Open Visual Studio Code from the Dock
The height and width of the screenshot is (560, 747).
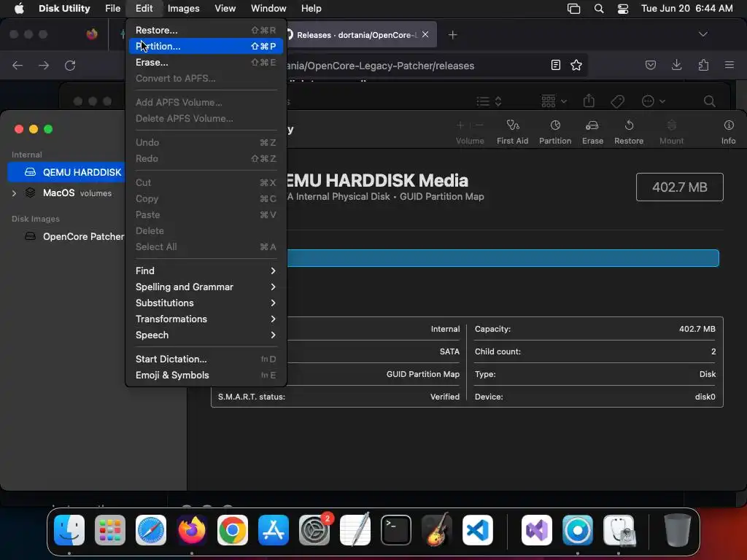coord(477,530)
